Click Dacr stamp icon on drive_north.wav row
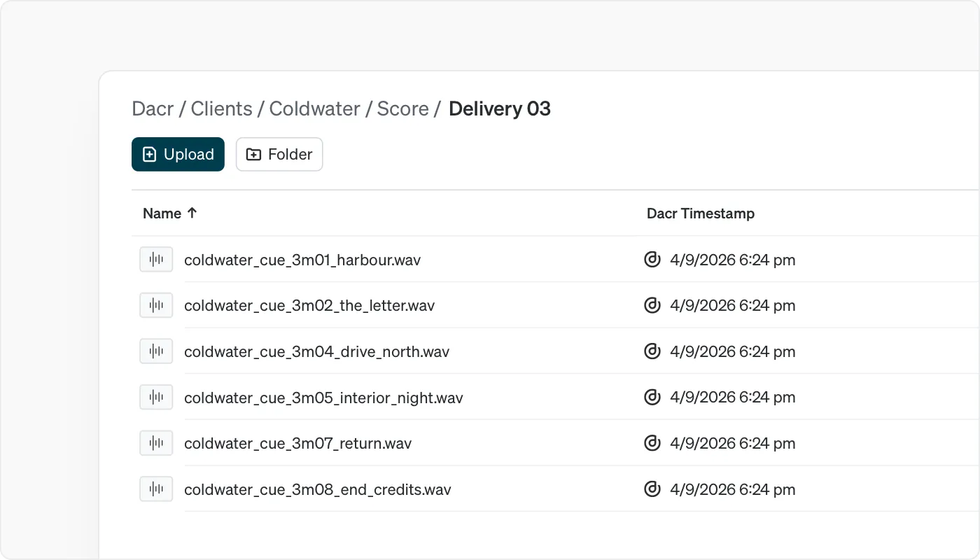Viewport: 980px width, 560px height. click(x=652, y=351)
